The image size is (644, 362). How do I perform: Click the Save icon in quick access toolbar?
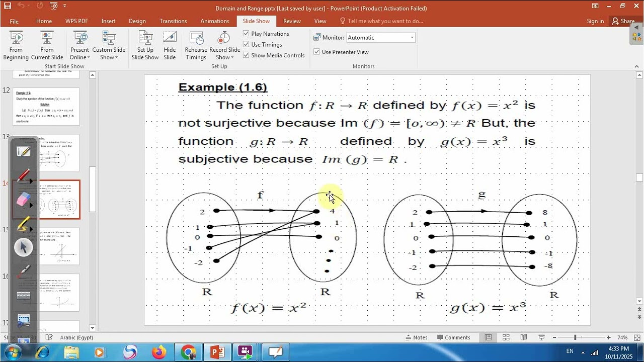coord(8,6)
